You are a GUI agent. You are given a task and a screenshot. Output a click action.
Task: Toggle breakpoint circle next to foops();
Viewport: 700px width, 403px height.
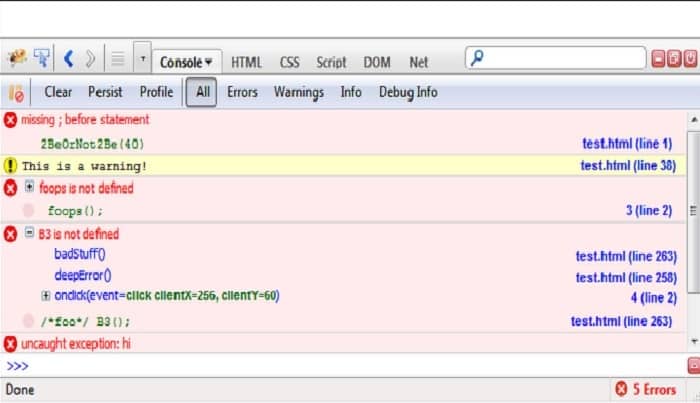point(28,211)
